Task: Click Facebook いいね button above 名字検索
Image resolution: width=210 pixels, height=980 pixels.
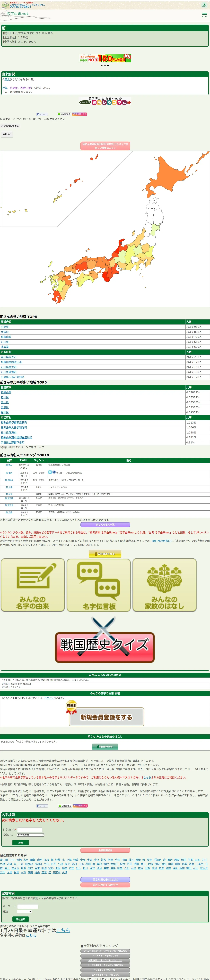Action: pyautogui.click(x=42, y=806)
